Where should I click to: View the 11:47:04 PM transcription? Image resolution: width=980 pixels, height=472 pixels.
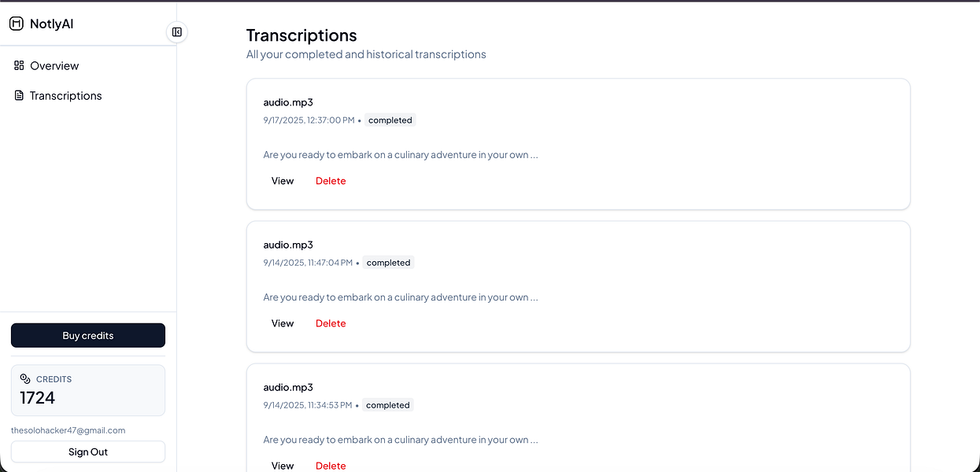point(283,323)
